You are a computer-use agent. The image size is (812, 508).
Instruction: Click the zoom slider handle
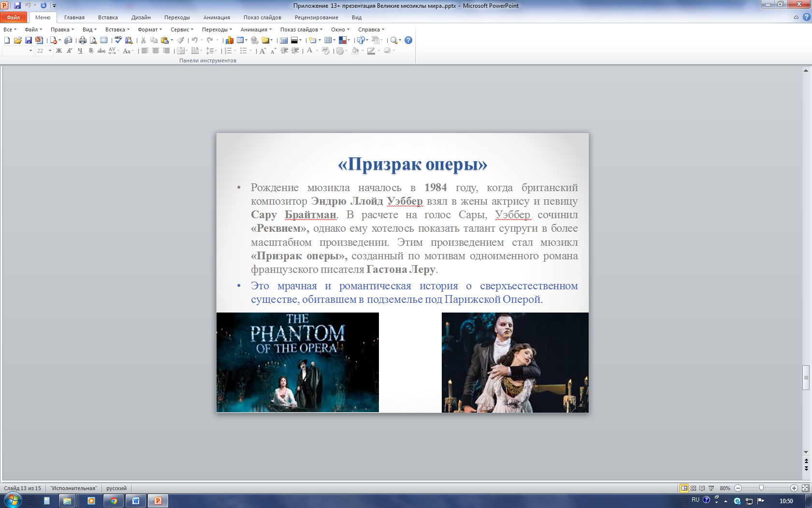pos(761,488)
